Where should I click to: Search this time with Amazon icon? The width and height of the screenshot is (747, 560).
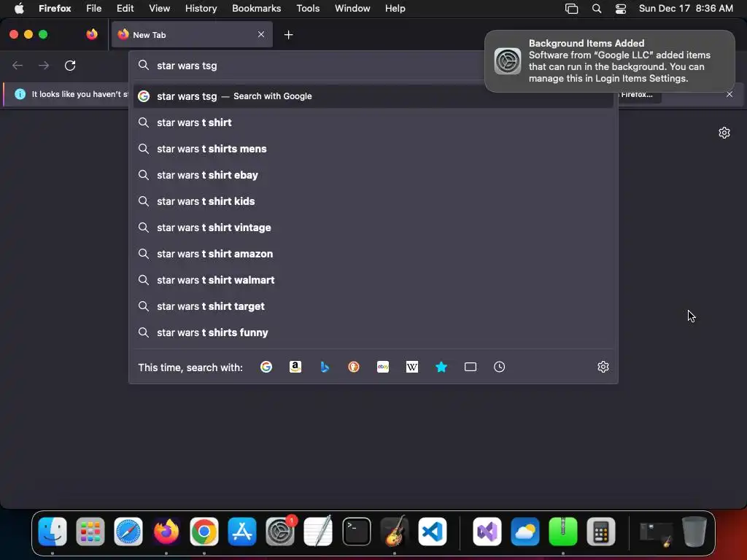(295, 367)
